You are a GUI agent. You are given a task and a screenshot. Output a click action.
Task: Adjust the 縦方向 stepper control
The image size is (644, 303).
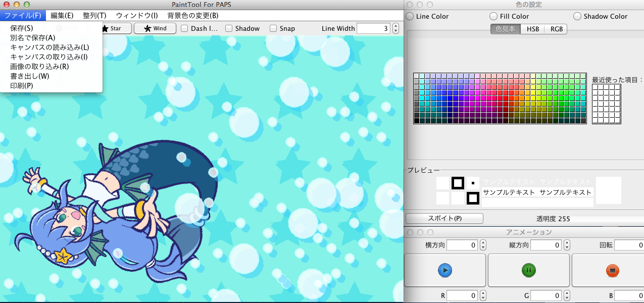(x=567, y=245)
